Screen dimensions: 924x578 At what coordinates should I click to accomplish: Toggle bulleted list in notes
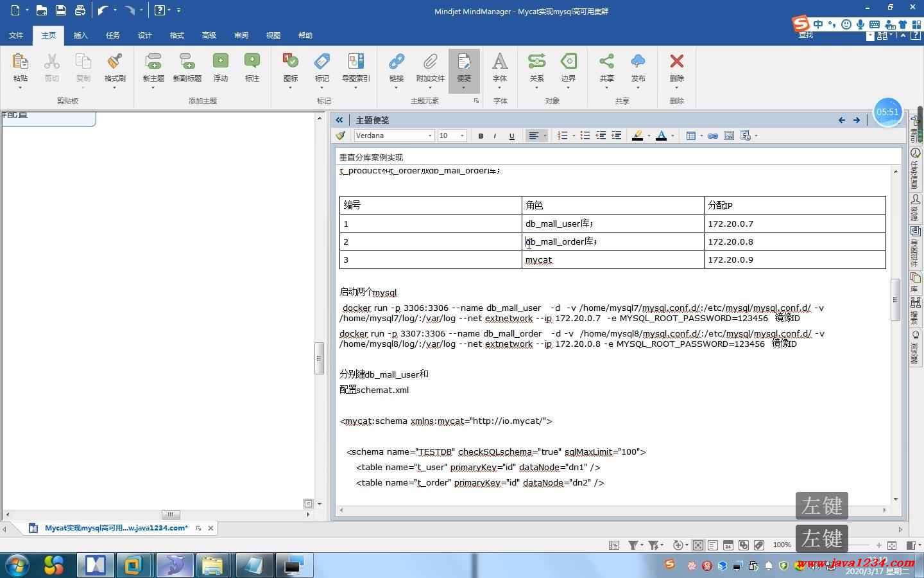click(x=585, y=136)
